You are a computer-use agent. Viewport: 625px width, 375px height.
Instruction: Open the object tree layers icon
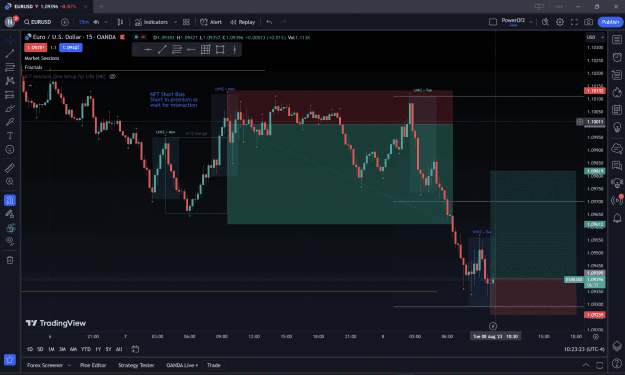coord(617,346)
